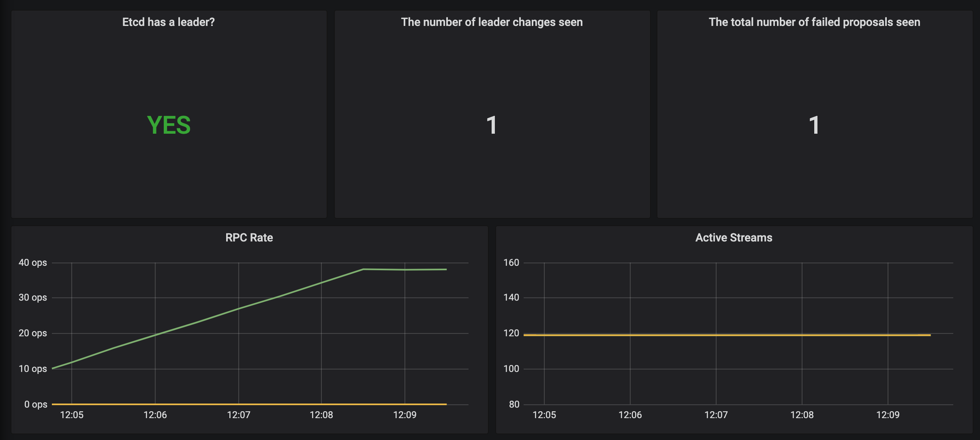Open the 'Etcd has a leader?' panel title menu
980x440 pixels.
pyautogui.click(x=168, y=22)
